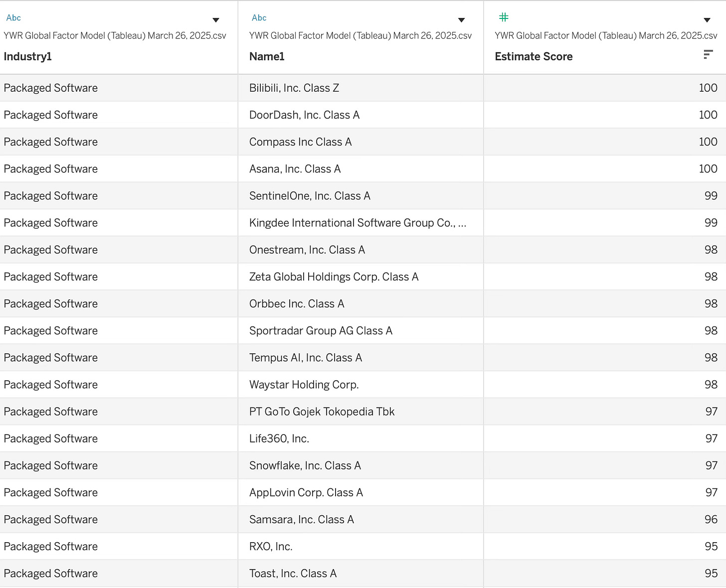
Task: Click the source file name above Industry1
Action: point(115,35)
